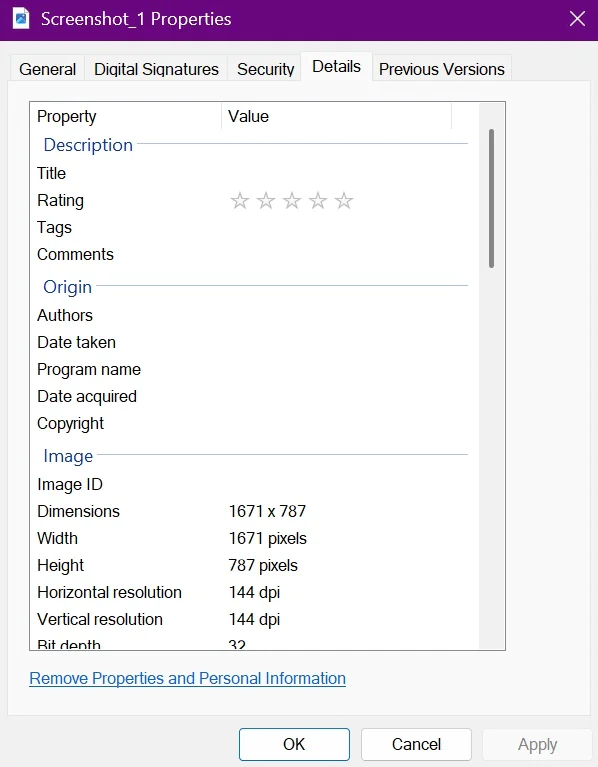Select the Horizontal resolution label

[110, 592]
